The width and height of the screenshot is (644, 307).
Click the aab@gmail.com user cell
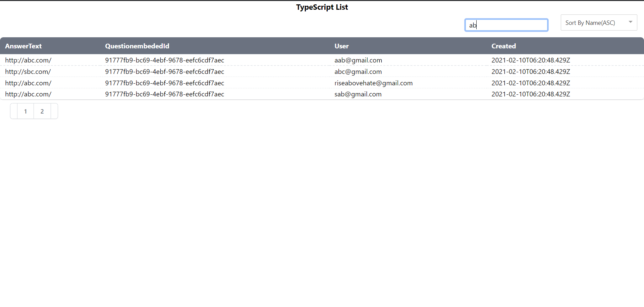pyautogui.click(x=358, y=60)
